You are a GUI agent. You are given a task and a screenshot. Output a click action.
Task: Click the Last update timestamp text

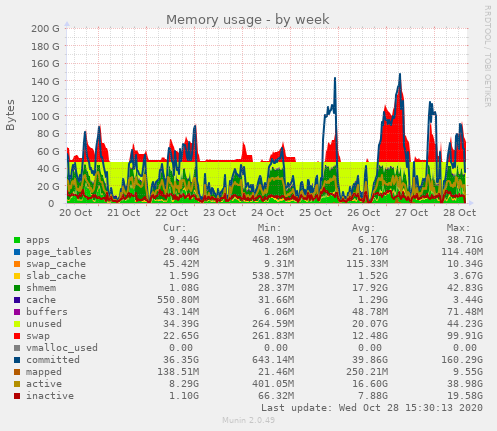pyautogui.click(x=372, y=408)
